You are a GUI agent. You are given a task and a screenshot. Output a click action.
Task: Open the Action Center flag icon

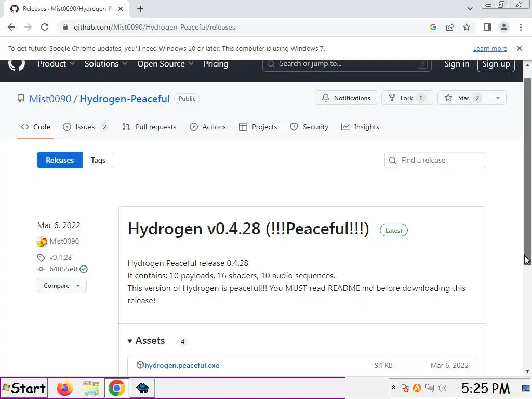(404, 388)
